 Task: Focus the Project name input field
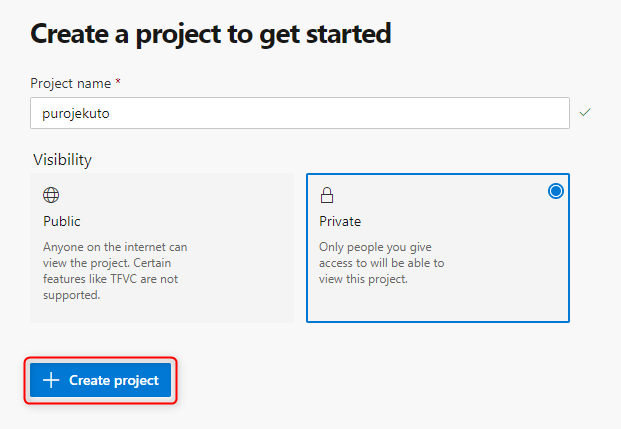click(300, 113)
